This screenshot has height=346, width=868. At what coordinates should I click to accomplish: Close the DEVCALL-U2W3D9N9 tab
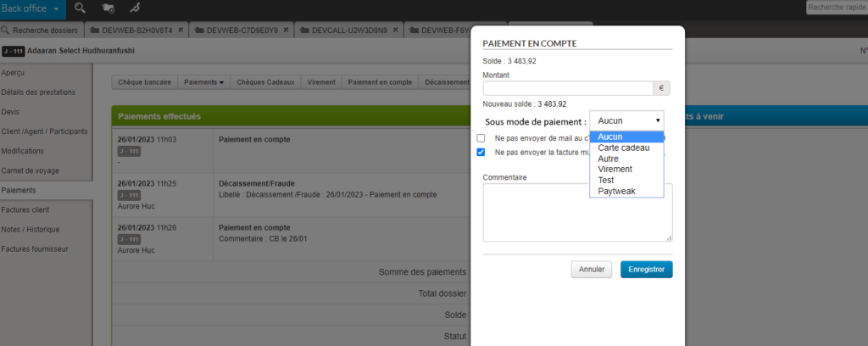pos(395,30)
